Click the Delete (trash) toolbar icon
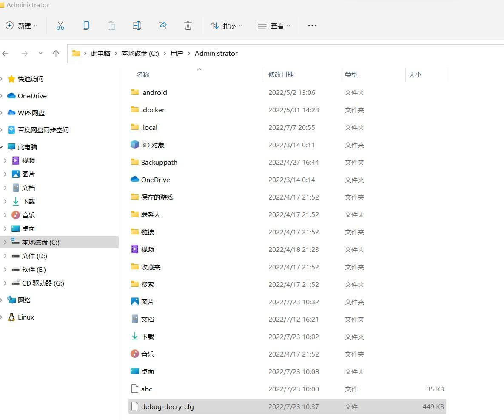Viewport: 504px width, 420px height. point(188,26)
